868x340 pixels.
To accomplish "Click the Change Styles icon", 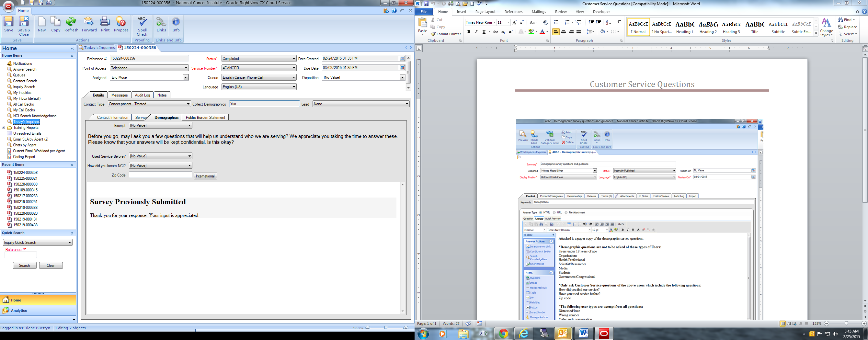I will tap(826, 27).
